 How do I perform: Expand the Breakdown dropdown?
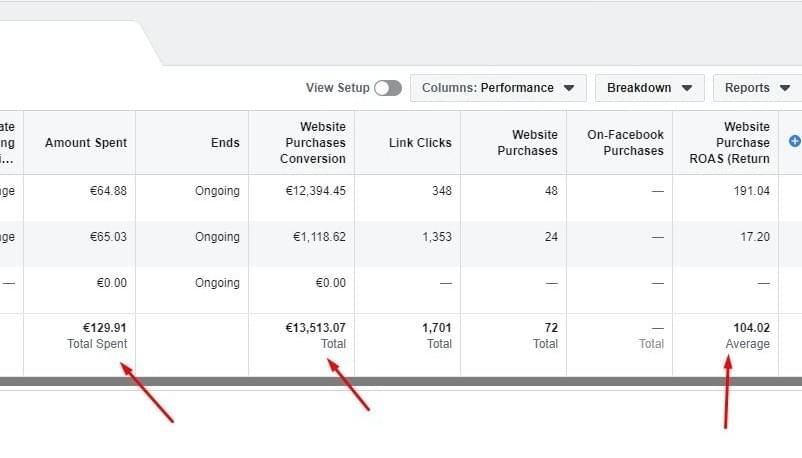(x=650, y=88)
